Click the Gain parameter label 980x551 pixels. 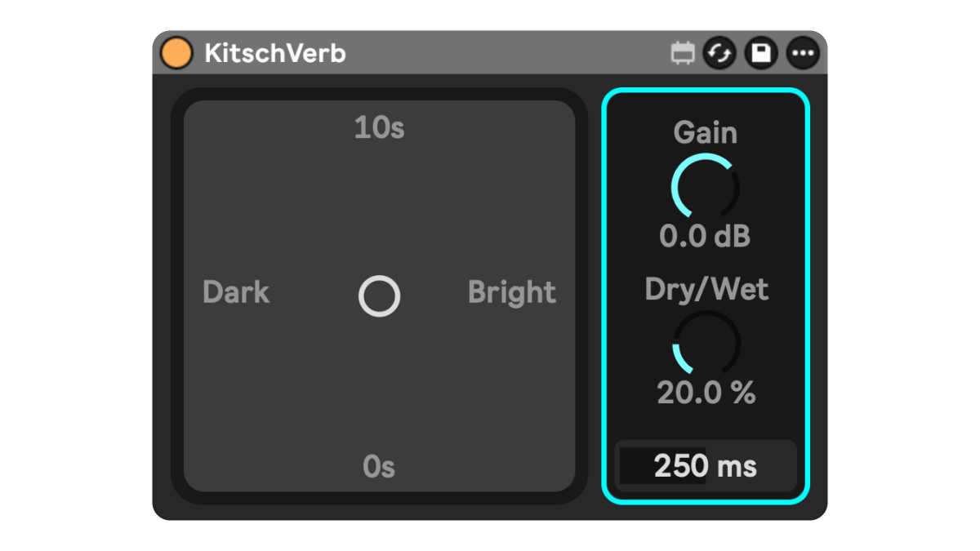pyautogui.click(x=706, y=132)
